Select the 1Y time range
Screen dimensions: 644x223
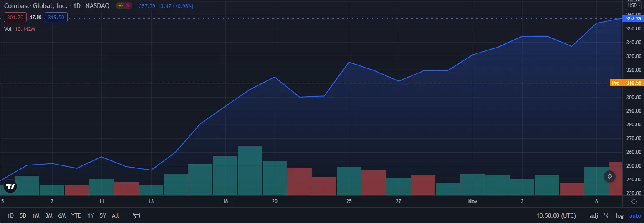tap(91, 215)
